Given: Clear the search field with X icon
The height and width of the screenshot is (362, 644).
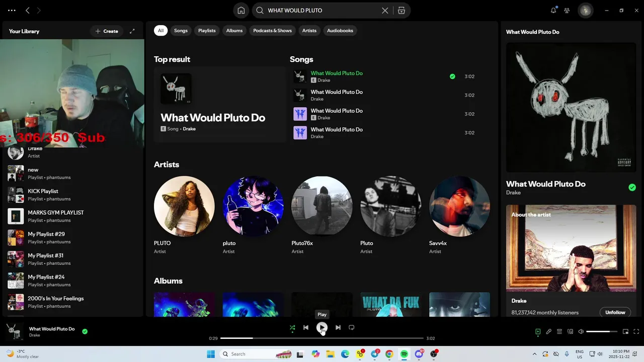Looking at the screenshot, I should [385, 10].
